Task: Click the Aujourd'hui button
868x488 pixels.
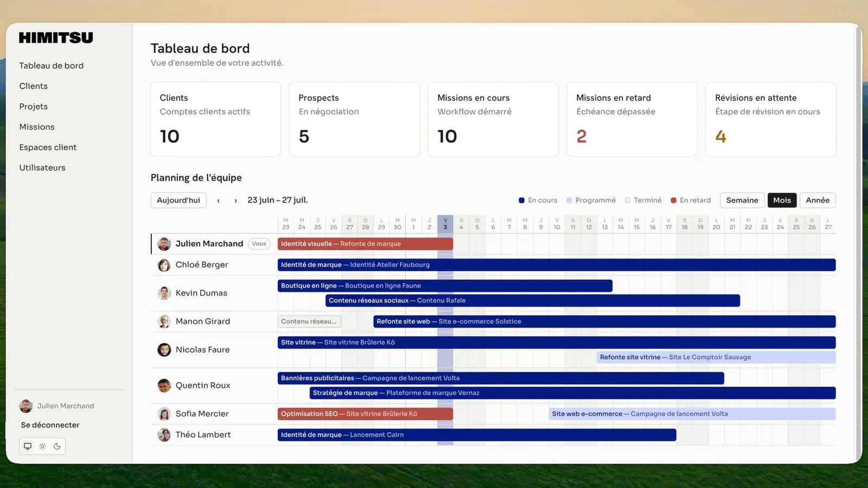Action: point(178,200)
